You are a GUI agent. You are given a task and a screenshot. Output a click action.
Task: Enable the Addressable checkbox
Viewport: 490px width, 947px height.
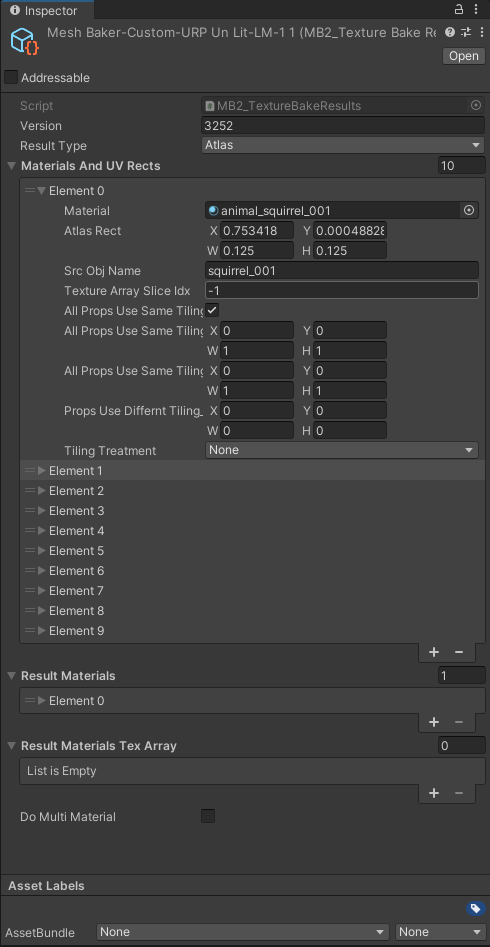tap(11, 77)
